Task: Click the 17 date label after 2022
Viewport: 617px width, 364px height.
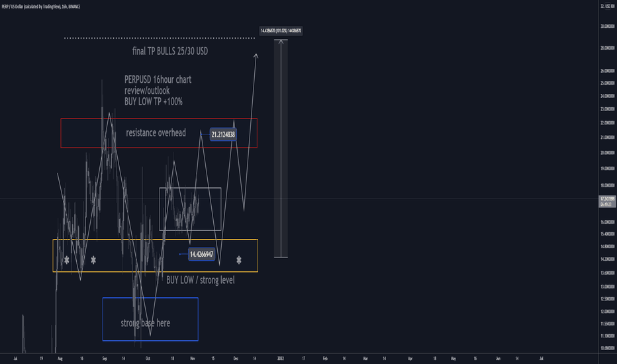Action: (303, 359)
